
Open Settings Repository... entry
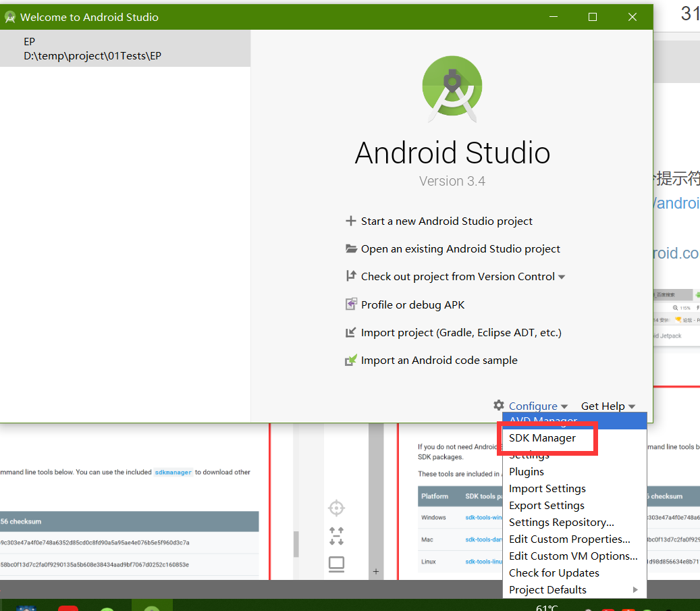574,523
